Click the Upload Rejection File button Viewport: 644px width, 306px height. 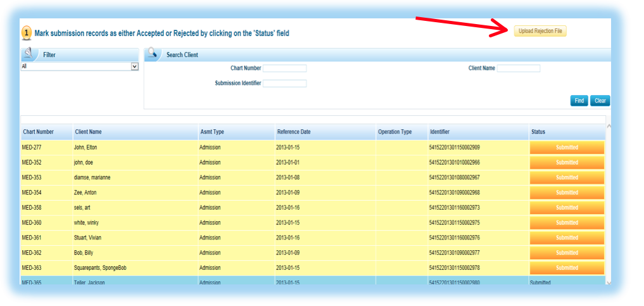(x=540, y=31)
